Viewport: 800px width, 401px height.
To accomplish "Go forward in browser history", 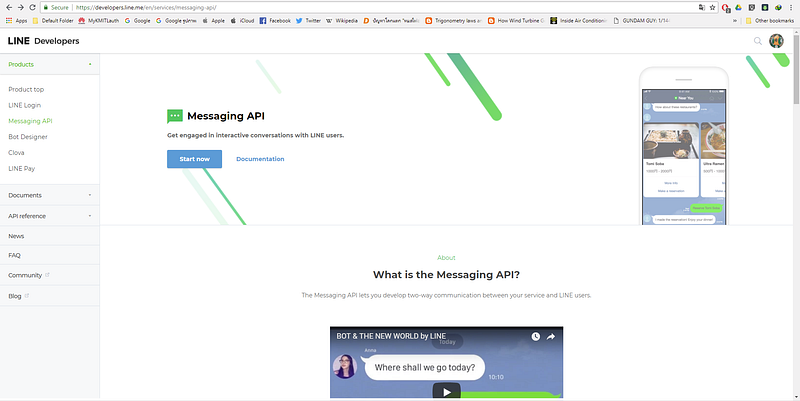I will [20, 7].
